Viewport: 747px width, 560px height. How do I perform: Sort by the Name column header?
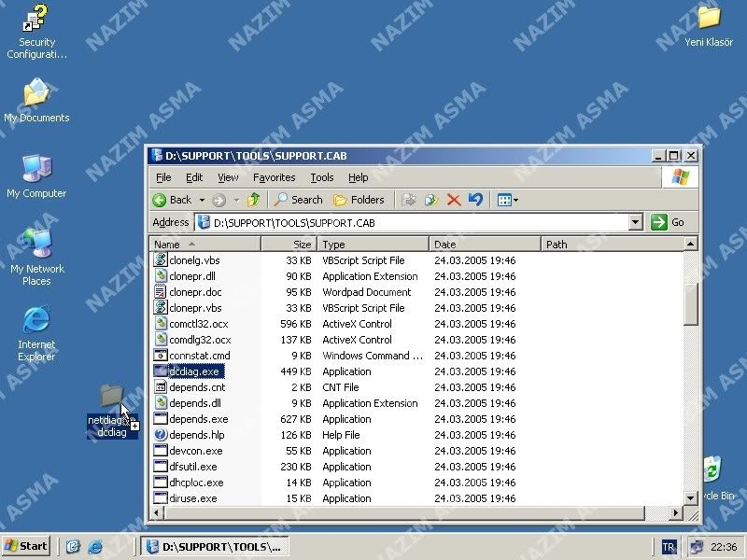(204, 245)
